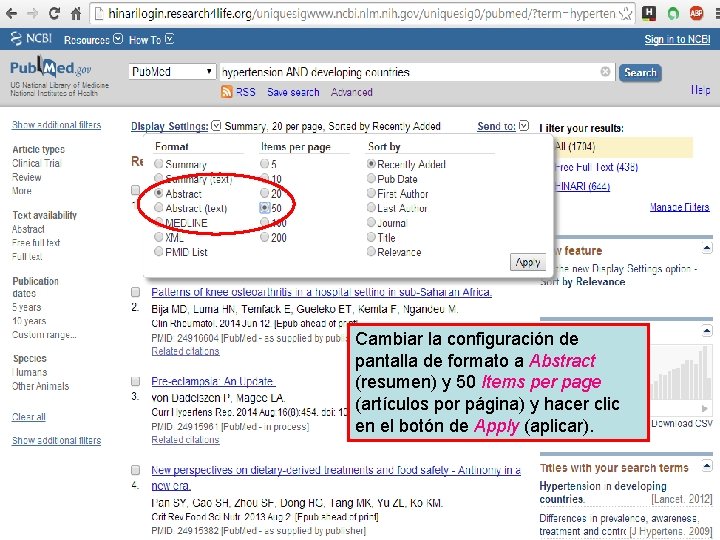Screen dimensions: 720x540
Task: Click the browser reload icon
Action: point(54,13)
